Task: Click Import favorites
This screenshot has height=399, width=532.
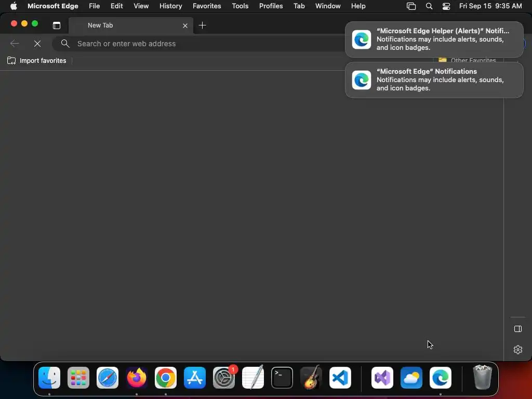Action: 37,61
